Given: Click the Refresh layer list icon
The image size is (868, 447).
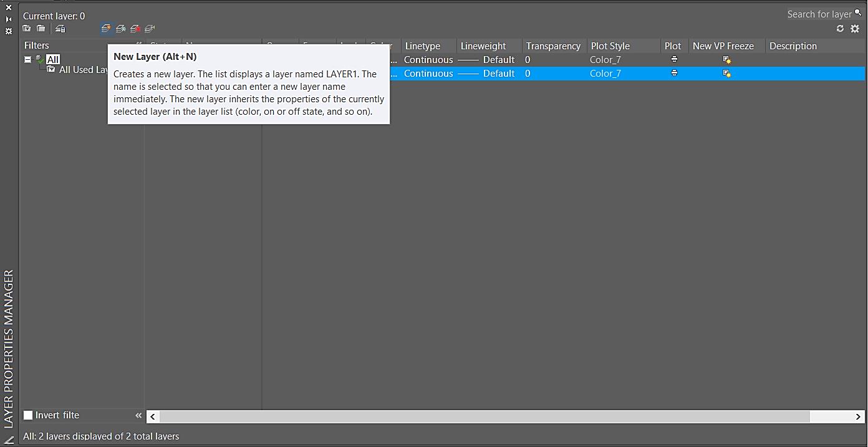Looking at the screenshot, I should coord(840,29).
